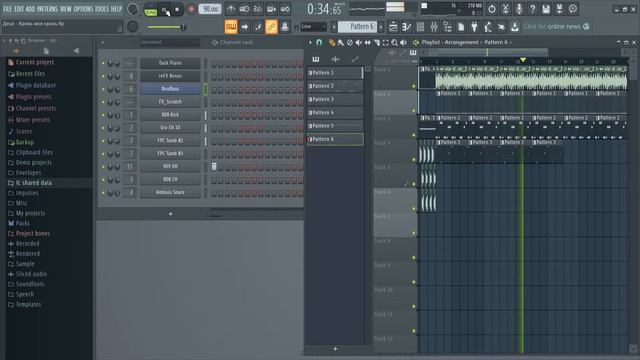Click the Stop playback button
The width and height of the screenshot is (640, 360).
click(x=177, y=9)
